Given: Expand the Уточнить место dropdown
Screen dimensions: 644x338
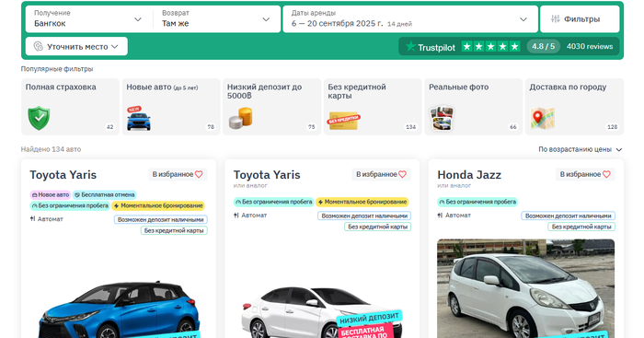Looking at the screenshot, I should (x=76, y=46).
